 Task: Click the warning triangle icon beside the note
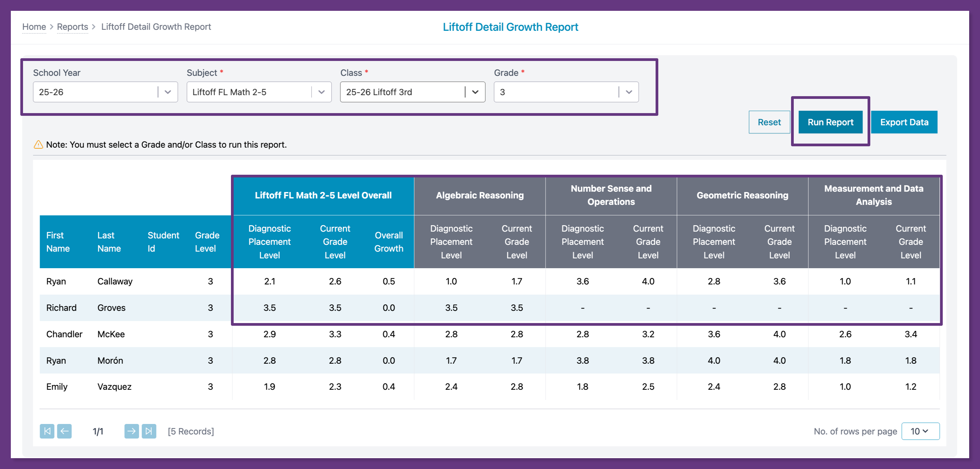38,145
